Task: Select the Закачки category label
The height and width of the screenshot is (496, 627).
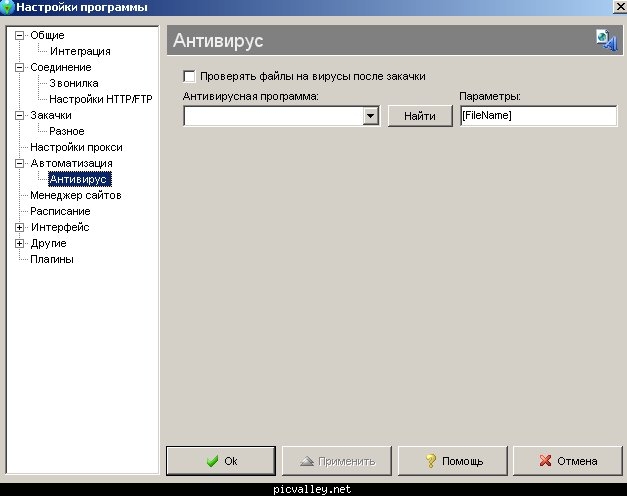Action: [51, 115]
